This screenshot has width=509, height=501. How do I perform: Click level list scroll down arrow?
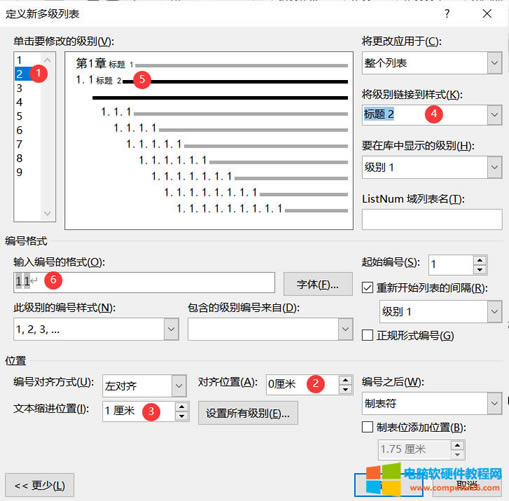pos(47,213)
